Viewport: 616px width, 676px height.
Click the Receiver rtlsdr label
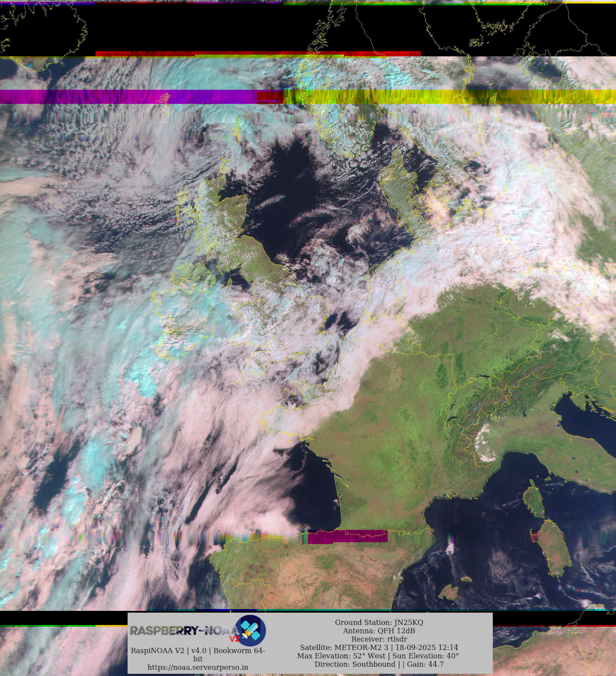click(379, 639)
